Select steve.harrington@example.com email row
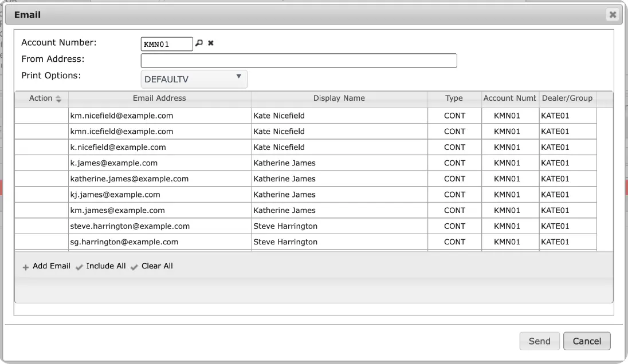628x364 pixels. point(305,227)
